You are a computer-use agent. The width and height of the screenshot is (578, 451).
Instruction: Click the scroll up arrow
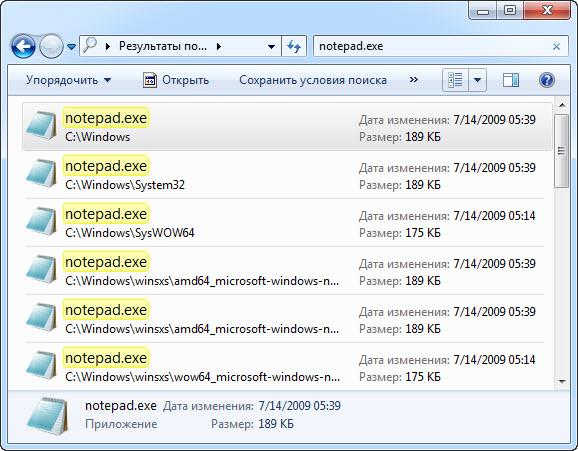tap(562, 105)
